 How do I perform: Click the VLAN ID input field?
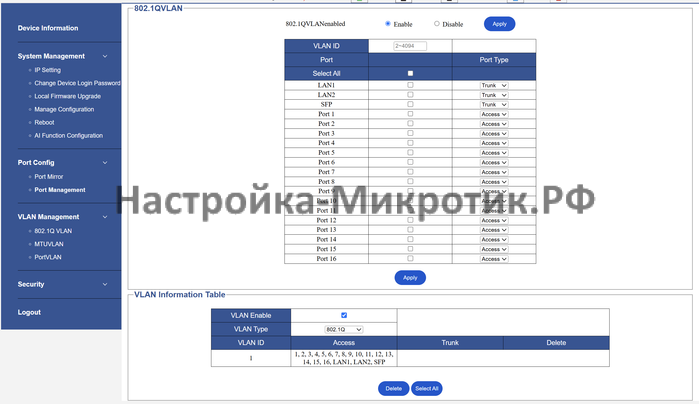click(410, 46)
